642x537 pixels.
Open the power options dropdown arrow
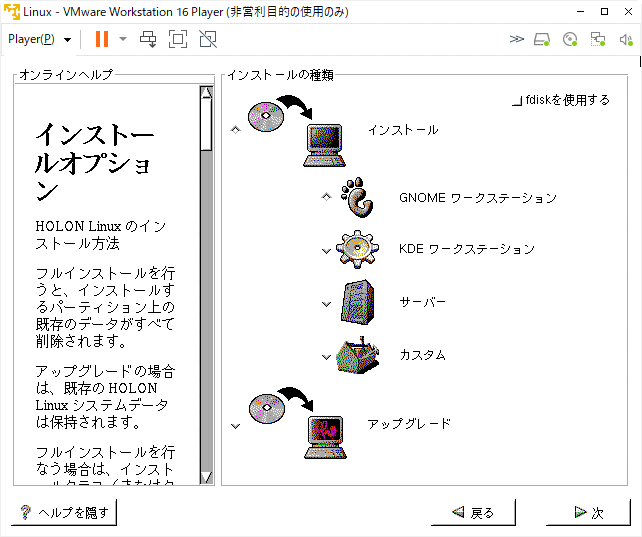(x=123, y=39)
